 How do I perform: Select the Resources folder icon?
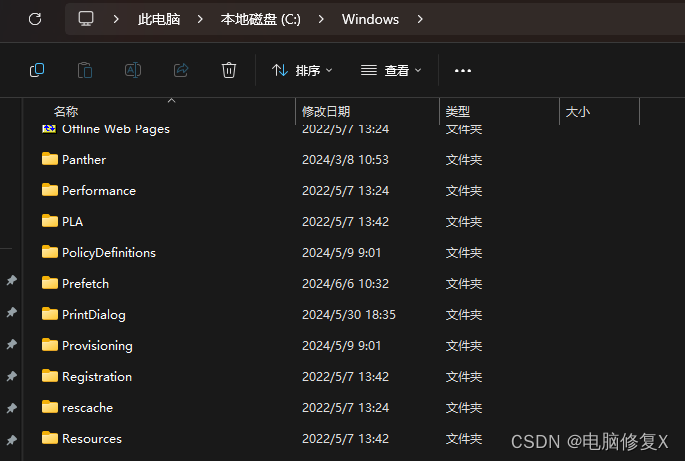[50, 438]
